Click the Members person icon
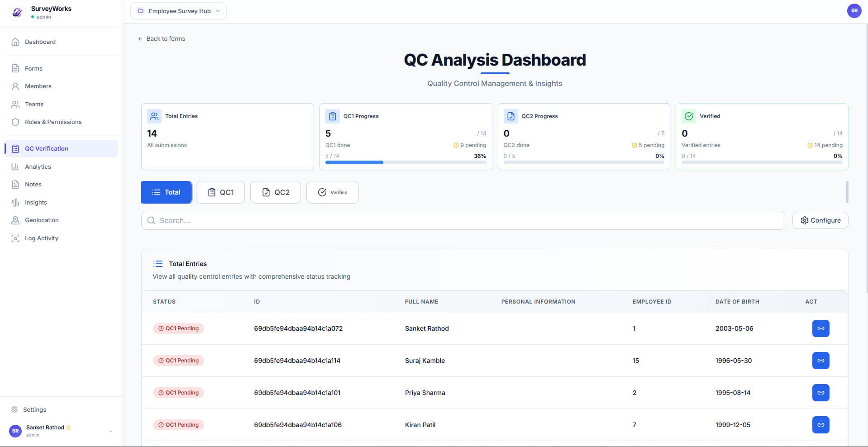Screen dimensions: 868x447 coord(15,86)
